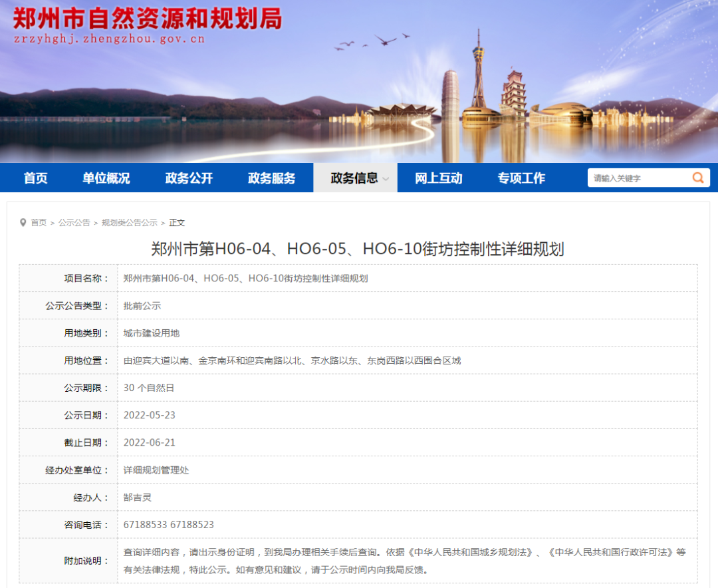This screenshot has width=718, height=588.
Task: Click the 截止日期 label
Action: (x=86, y=443)
